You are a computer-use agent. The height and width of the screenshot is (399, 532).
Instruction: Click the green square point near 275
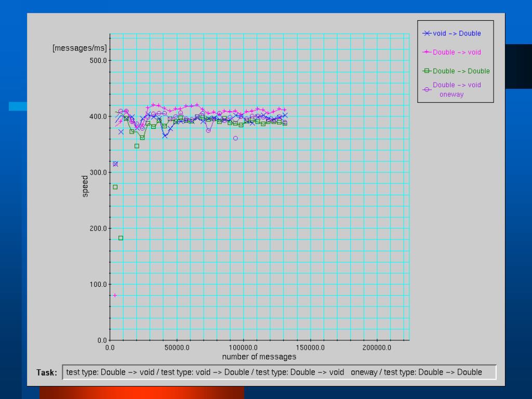pyautogui.click(x=115, y=187)
